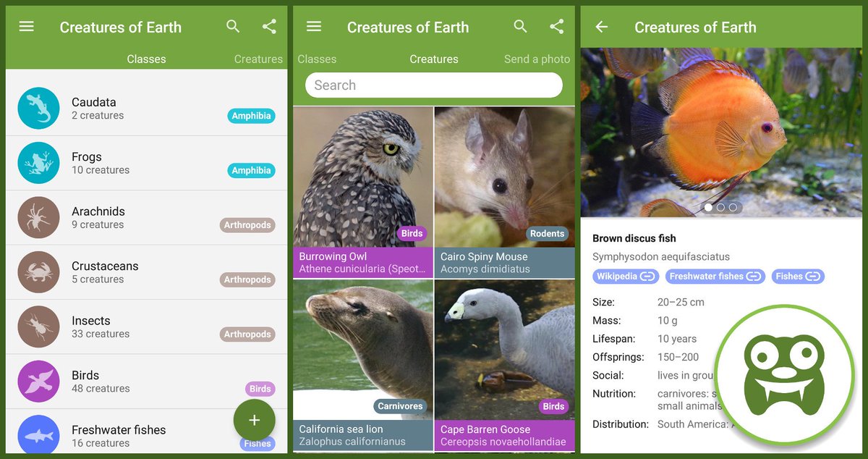Tap the Crustaceans crab icon
868x459 pixels.
point(38,272)
